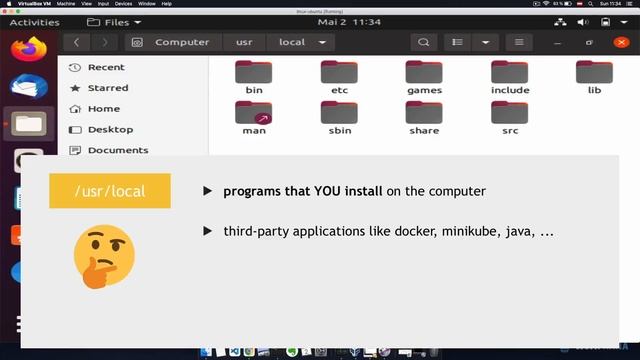Open the games folder

[424, 78]
